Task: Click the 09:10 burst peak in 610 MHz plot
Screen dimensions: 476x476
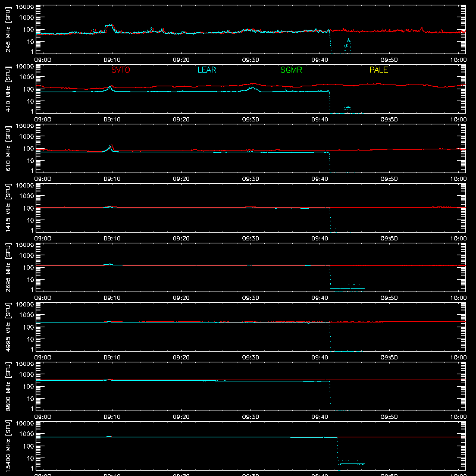Action: (x=111, y=148)
